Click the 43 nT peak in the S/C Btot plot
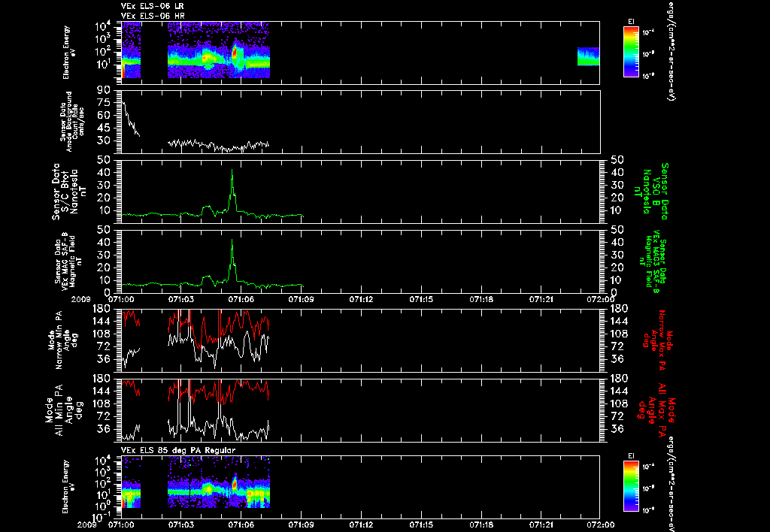The image size is (770, 532). (x=232, y=172)
